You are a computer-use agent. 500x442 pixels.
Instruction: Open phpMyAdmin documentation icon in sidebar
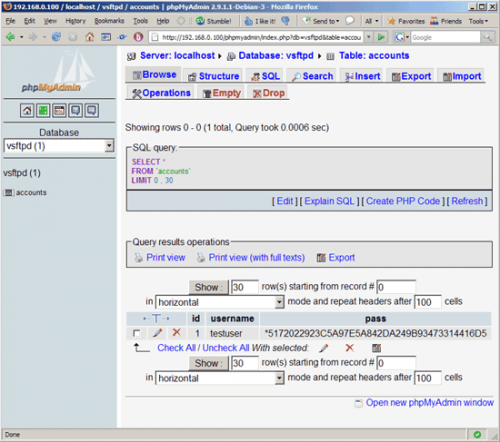pyautogui.click(x=76, y=110)
